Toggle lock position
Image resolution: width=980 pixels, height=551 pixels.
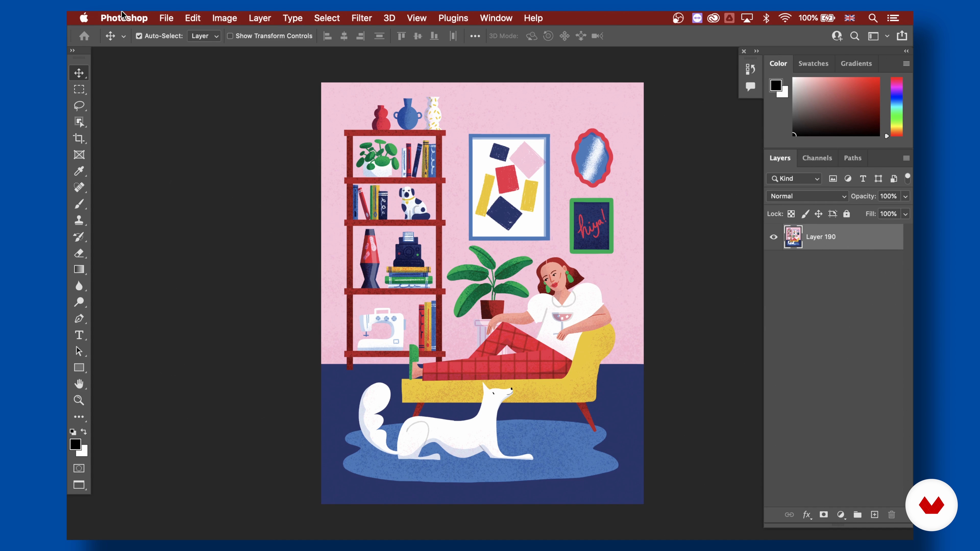tap(819, 214)
